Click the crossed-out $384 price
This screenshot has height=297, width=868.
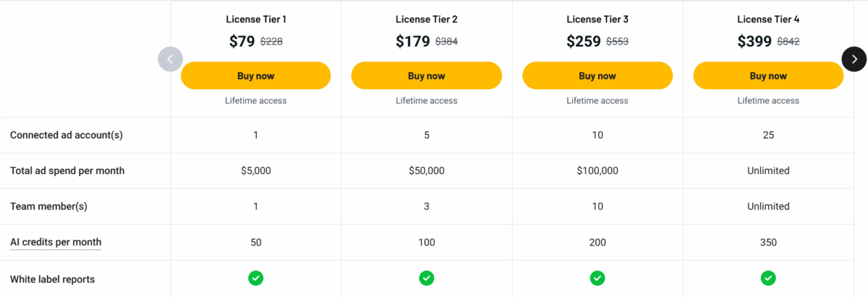point(446,42)
